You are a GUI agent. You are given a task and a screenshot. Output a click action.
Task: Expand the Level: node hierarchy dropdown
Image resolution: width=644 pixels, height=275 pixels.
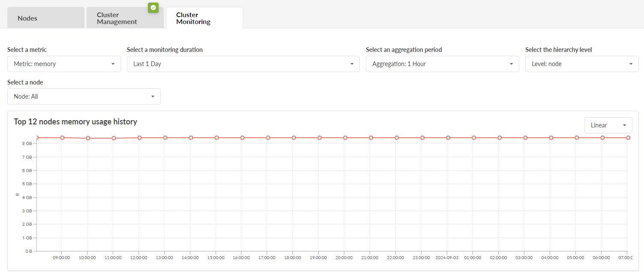581,64
